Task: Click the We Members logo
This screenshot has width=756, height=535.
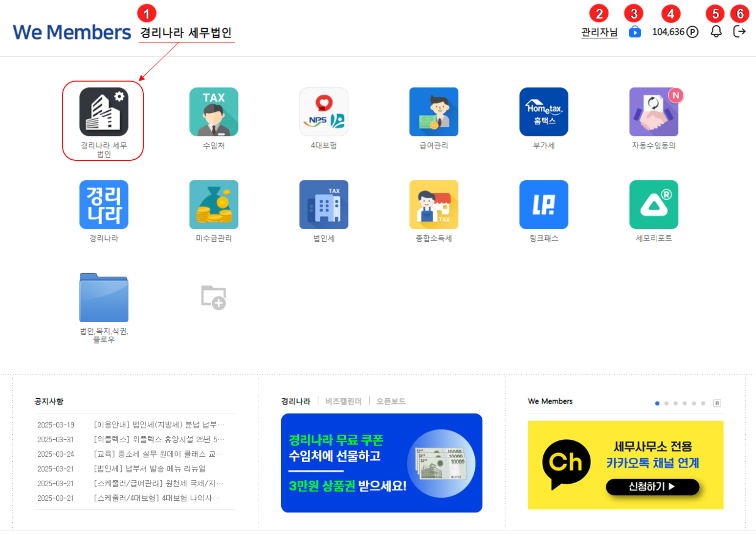Action: click(x=72, y=32)
